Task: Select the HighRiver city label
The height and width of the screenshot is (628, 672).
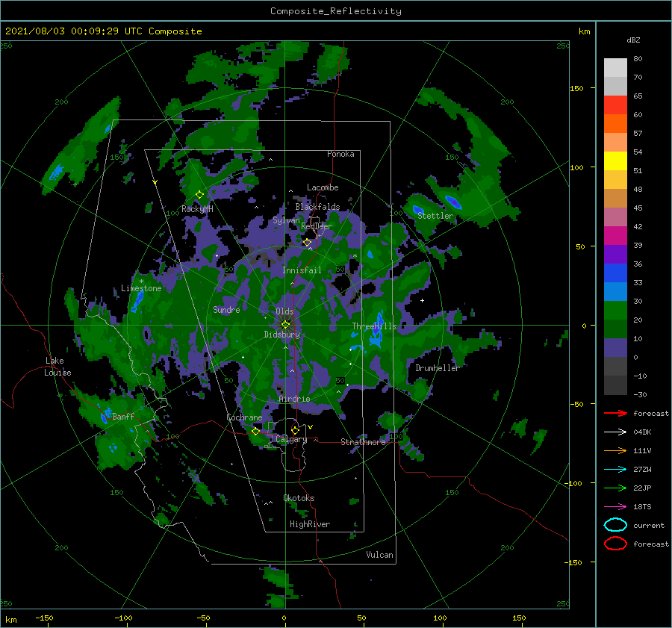Action: tap(310, 524)
